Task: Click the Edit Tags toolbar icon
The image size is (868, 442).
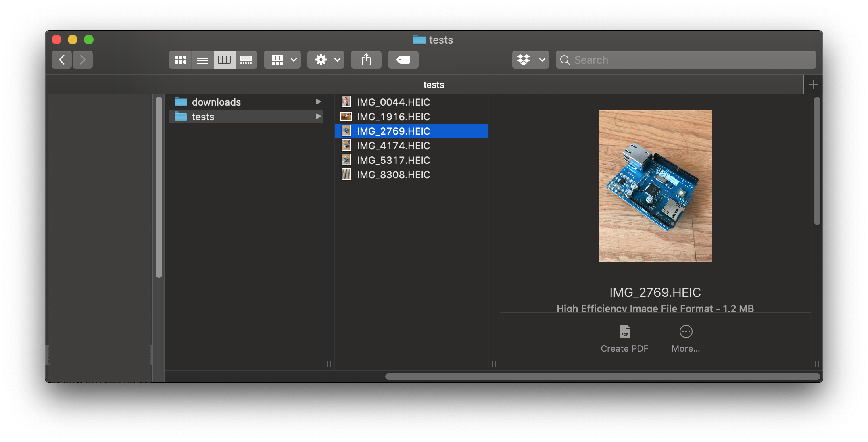Action: point(403,60)
